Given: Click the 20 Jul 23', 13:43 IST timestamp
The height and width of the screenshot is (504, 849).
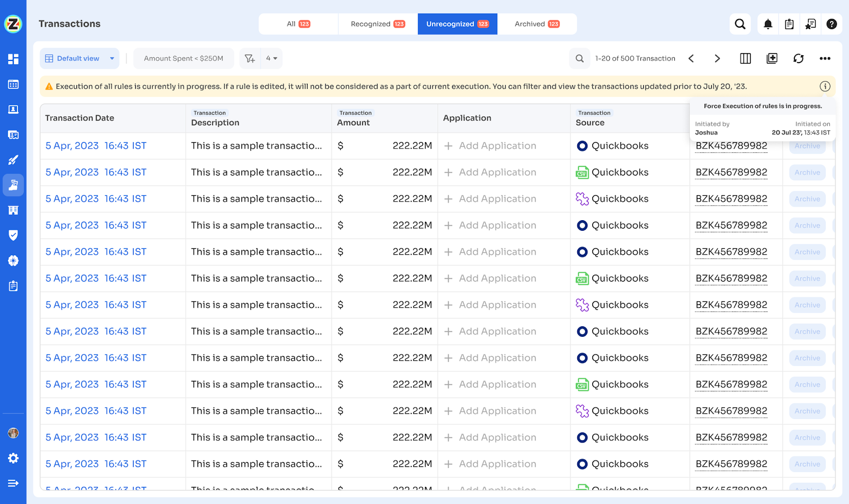Looking at the screenshot, I should point(801,133).
